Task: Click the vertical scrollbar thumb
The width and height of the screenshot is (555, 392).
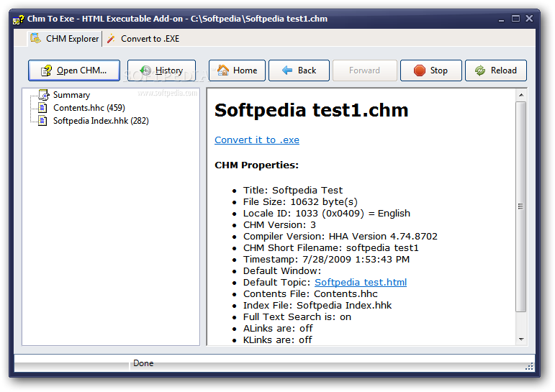Action: click(520, 206)
